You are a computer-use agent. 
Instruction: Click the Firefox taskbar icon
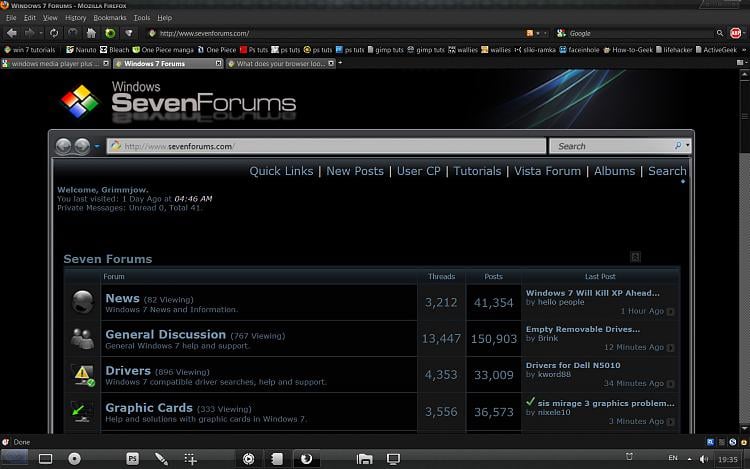(306, 459)
